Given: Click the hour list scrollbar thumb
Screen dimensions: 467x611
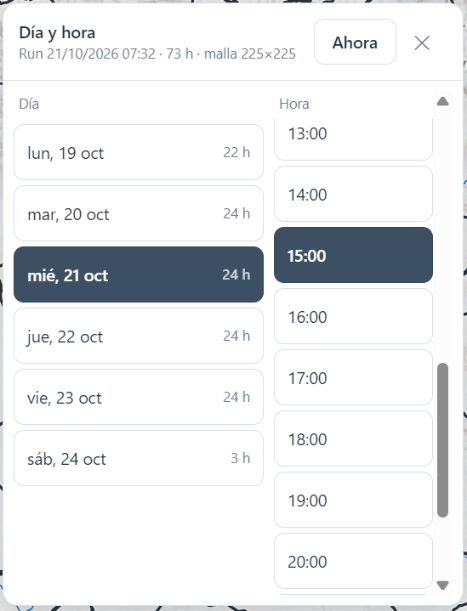Looking at the screenshot, I should (443, 440).
